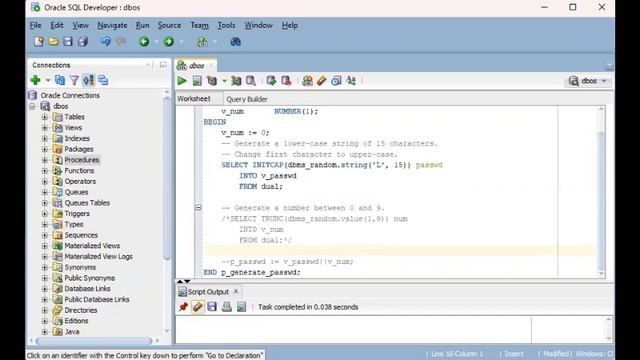
Task: Open the Navigate menu
Action: (x=112, y=25)
